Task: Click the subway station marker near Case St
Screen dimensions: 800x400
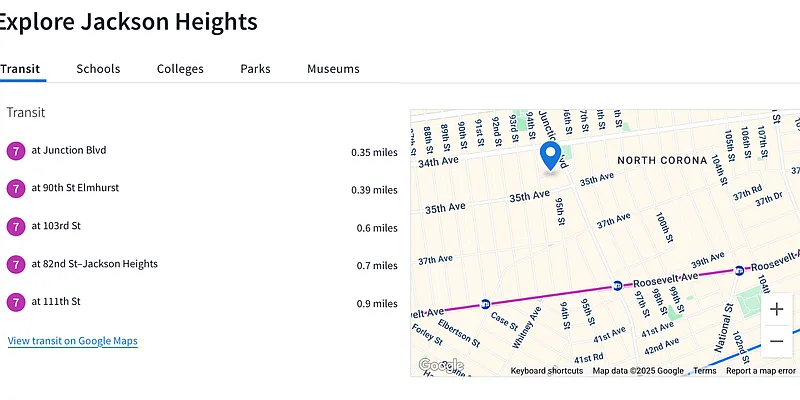Action: 485,303
